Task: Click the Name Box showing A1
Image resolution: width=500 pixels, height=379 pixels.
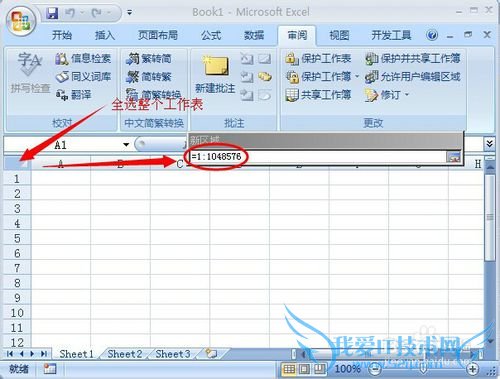Action: 62,145
